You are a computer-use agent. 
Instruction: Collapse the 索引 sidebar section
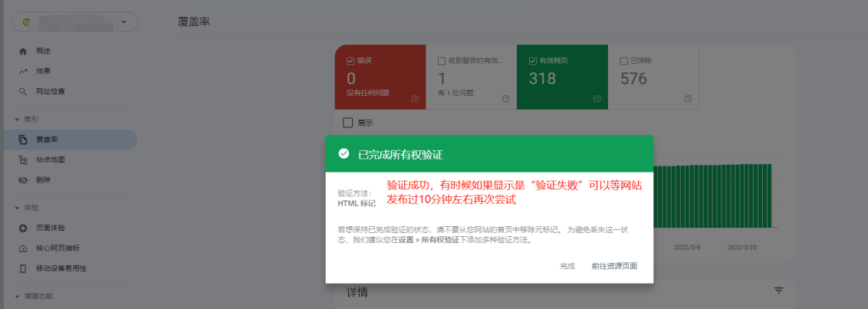point(18,119)
